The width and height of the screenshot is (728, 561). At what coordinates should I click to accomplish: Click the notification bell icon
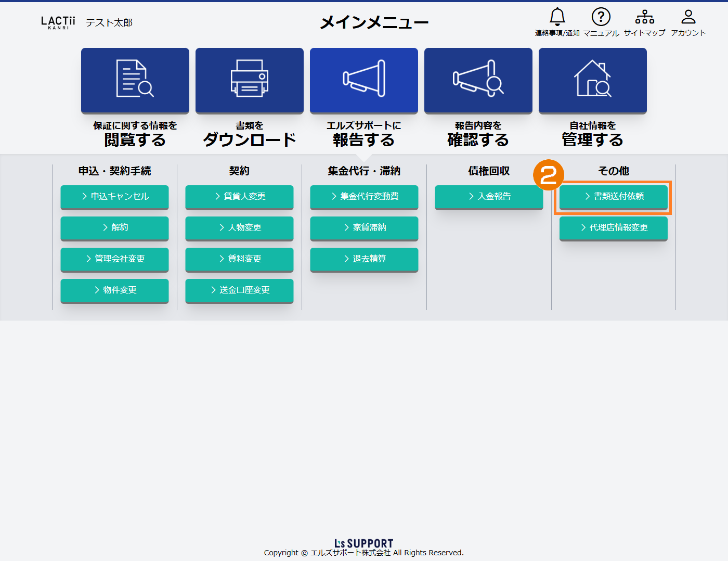pos(557,17)
